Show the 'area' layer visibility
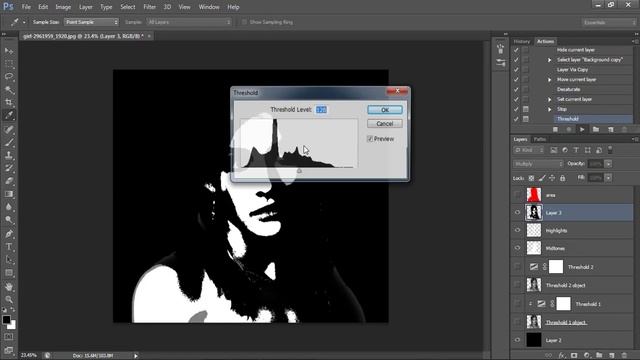The width and height of the screenshot is (640, 360). click(x=518, y=195)
